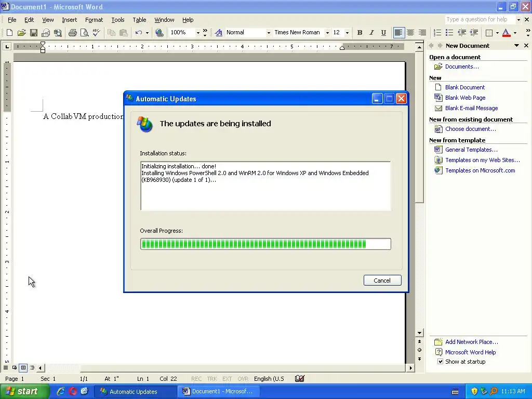Viewport: 532px width, 399px height.
Task: Click Blank Document link
Action: [x=465, y=87]
